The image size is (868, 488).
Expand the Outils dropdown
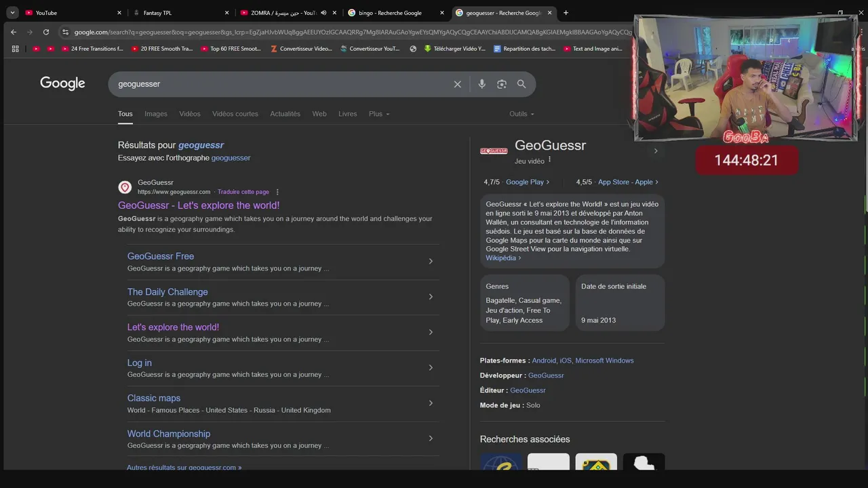tap(522, 114)
